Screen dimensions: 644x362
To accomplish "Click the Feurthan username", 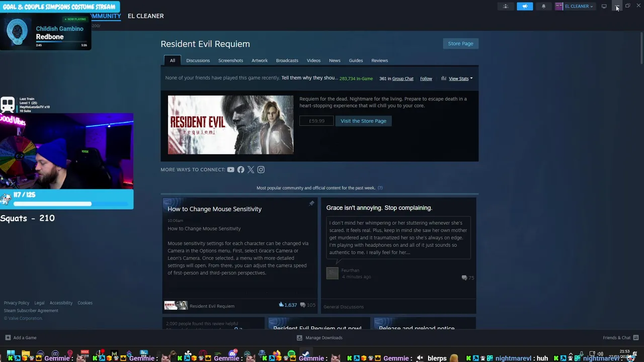I will 350,270.
